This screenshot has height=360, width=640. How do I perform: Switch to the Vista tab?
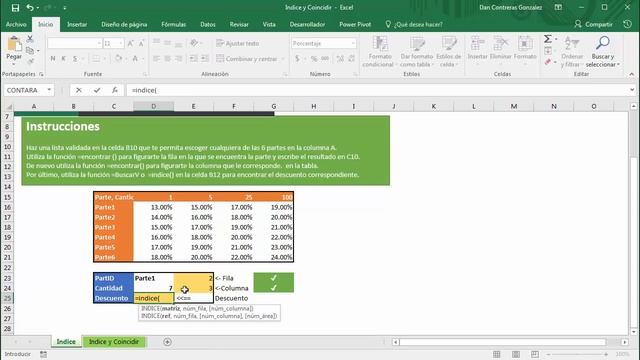coord(269,24)
